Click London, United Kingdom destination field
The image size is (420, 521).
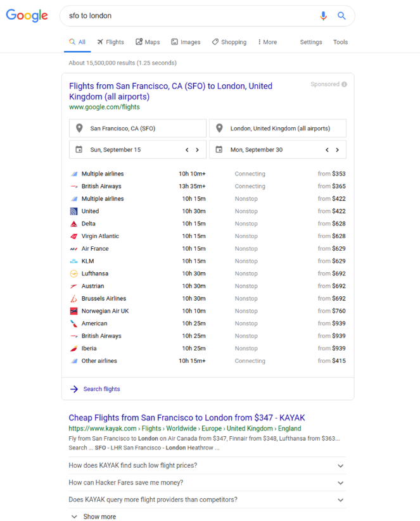(277, 129)
